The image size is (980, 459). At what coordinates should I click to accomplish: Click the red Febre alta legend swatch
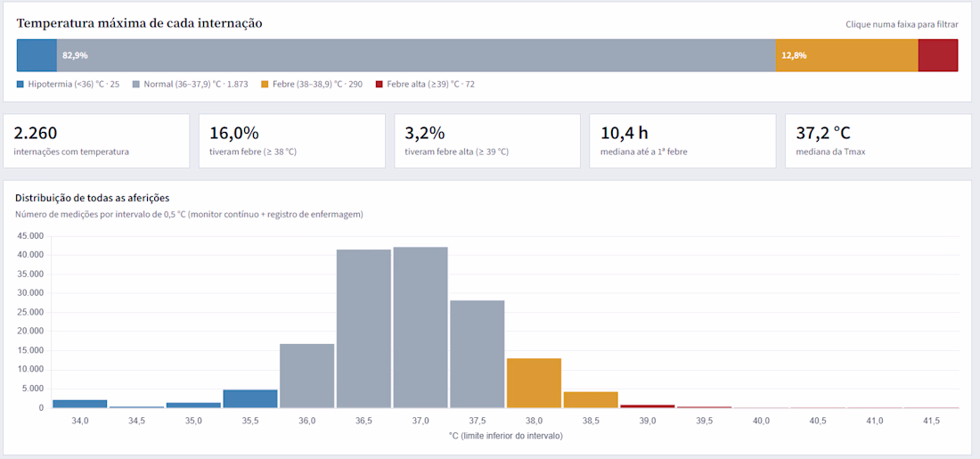click(379, 84)
